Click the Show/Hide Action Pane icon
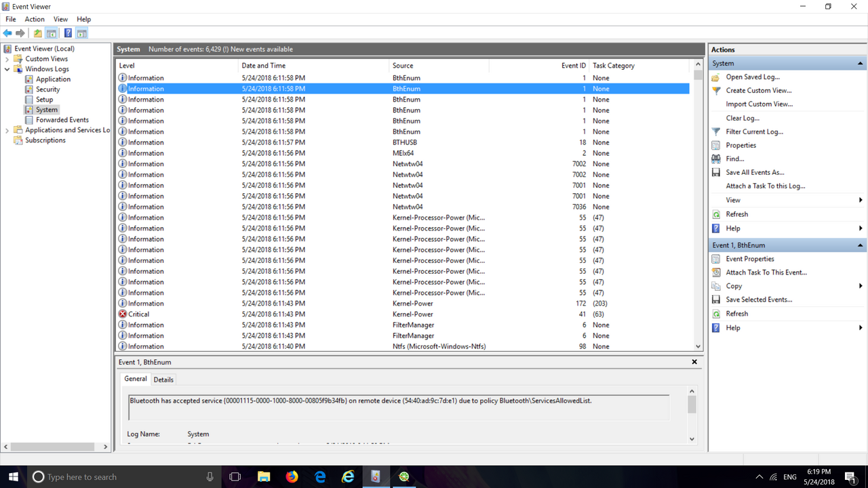Screen dimensions: 868x488 (81, 33)
